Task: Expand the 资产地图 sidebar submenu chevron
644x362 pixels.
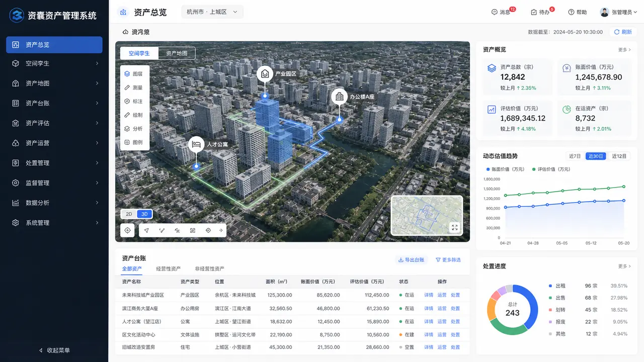Action: tap(97, 83)
